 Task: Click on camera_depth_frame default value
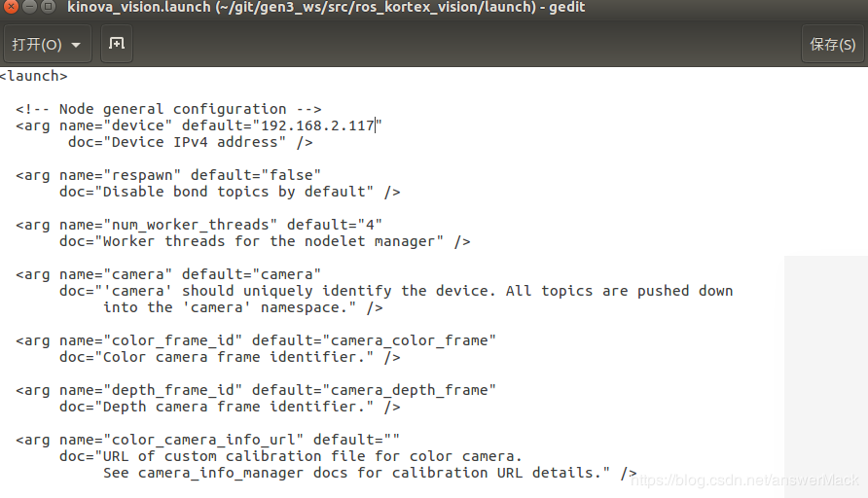tap(409, 390)
